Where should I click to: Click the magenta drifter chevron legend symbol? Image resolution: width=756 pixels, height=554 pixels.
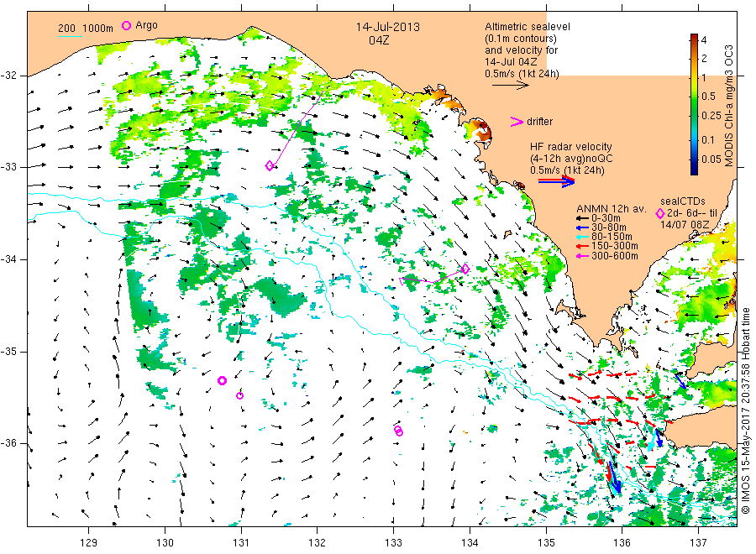517,122
